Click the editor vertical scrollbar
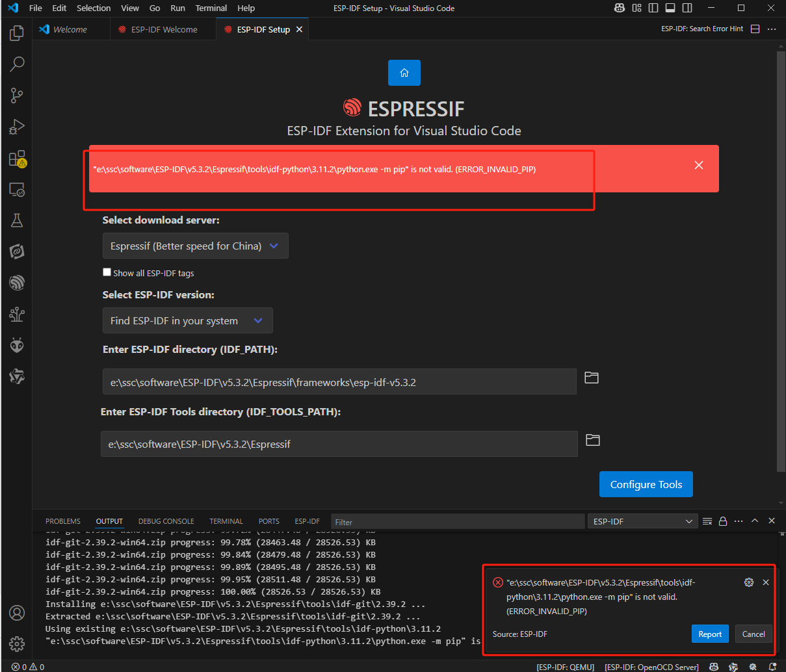The image size is (786, 672). [x=781, y=260]
